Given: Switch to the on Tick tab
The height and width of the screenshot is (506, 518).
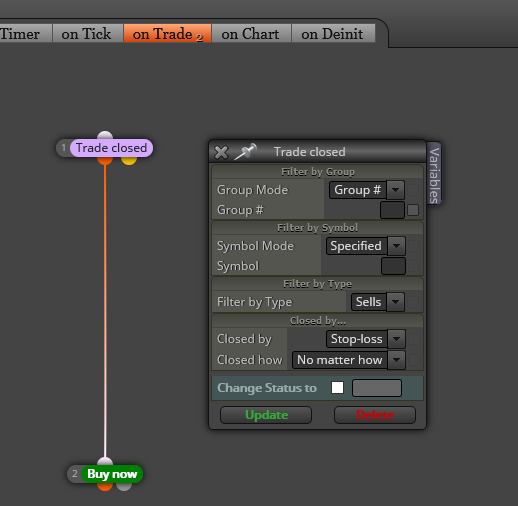Looking at the screenshot, I should tap(88, 34).
